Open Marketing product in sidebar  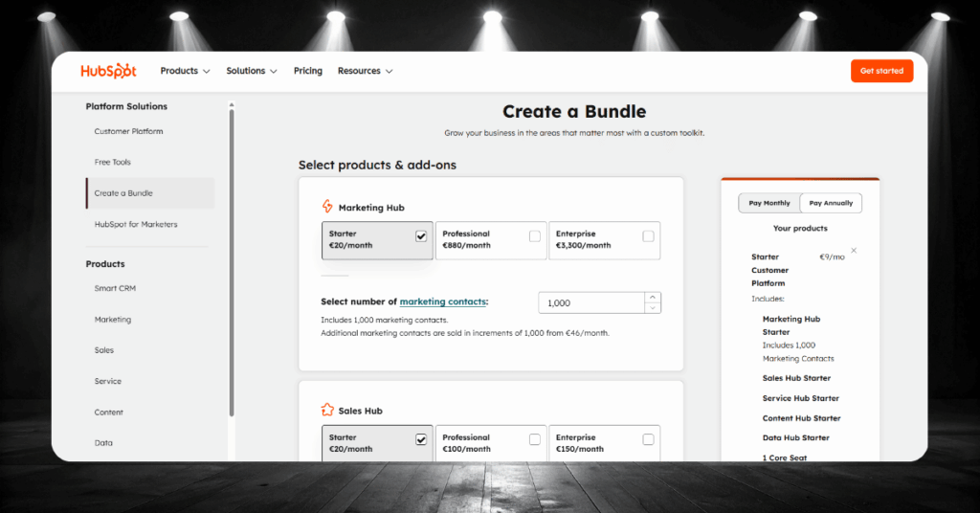pos(113,320)
